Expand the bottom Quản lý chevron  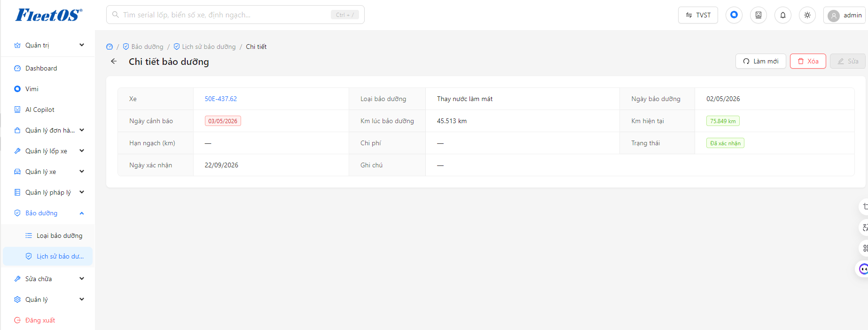82,299
